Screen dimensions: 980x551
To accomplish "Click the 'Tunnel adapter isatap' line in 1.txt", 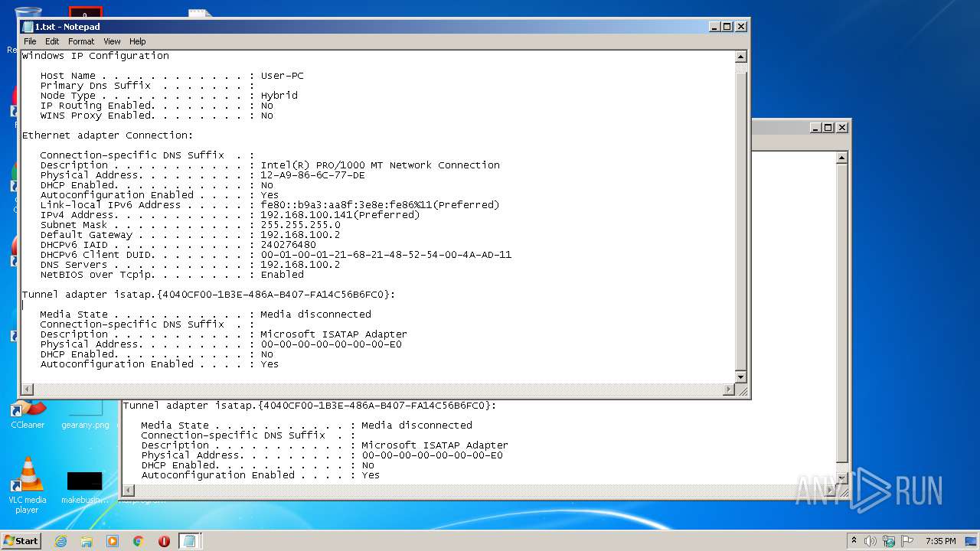I will coord(209,295).
